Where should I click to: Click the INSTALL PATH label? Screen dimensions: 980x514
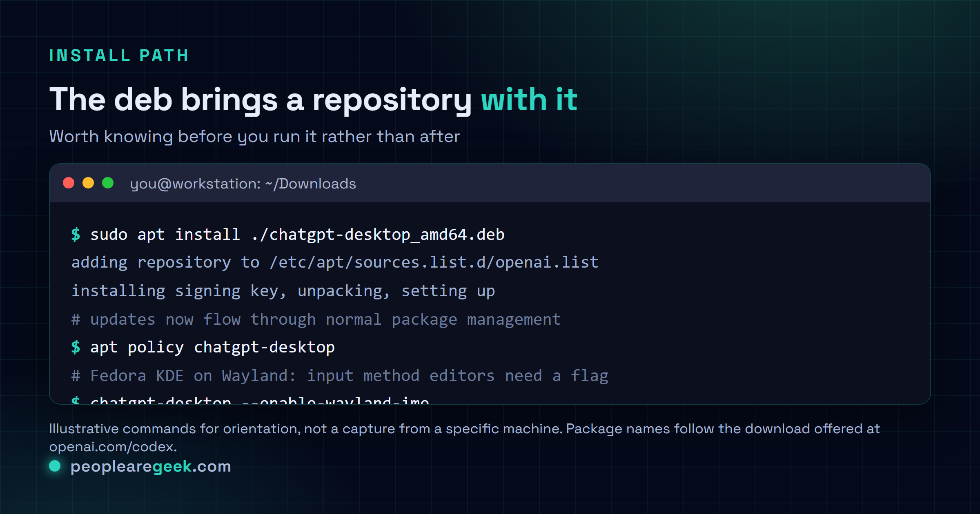pyautogui.click(x=119, y=55)
